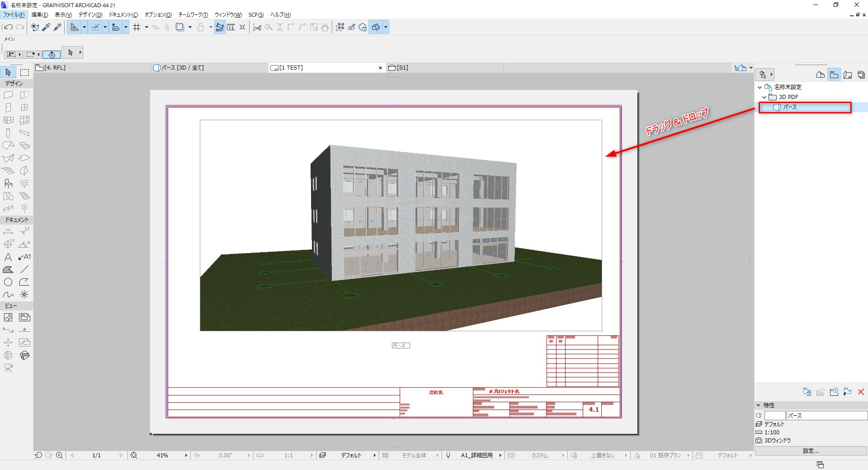Image resolution: width=868 pixels, height=470 pixels.
Task: Click the measure ruler icon
Action: [x=231, y=27]
